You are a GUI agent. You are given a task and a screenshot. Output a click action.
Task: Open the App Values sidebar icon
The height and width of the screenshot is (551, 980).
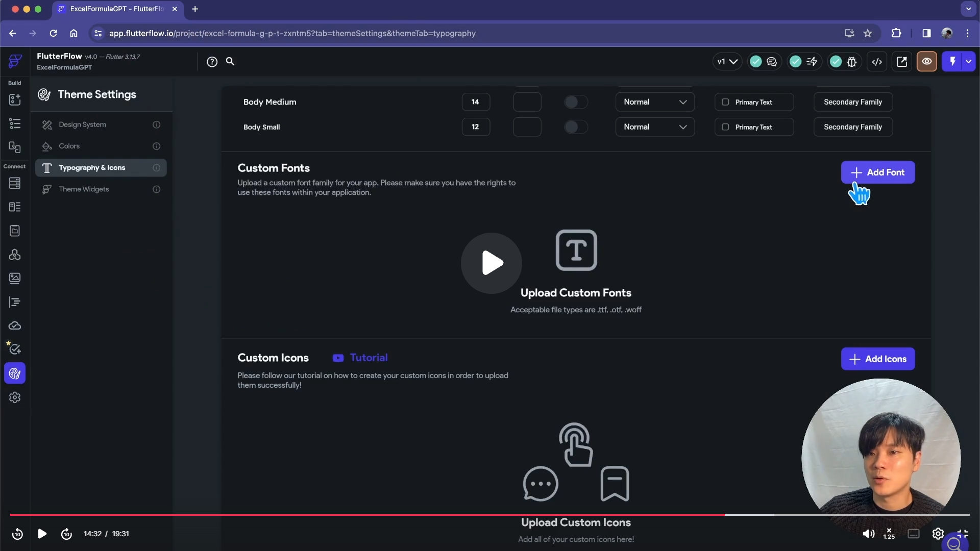15,231
